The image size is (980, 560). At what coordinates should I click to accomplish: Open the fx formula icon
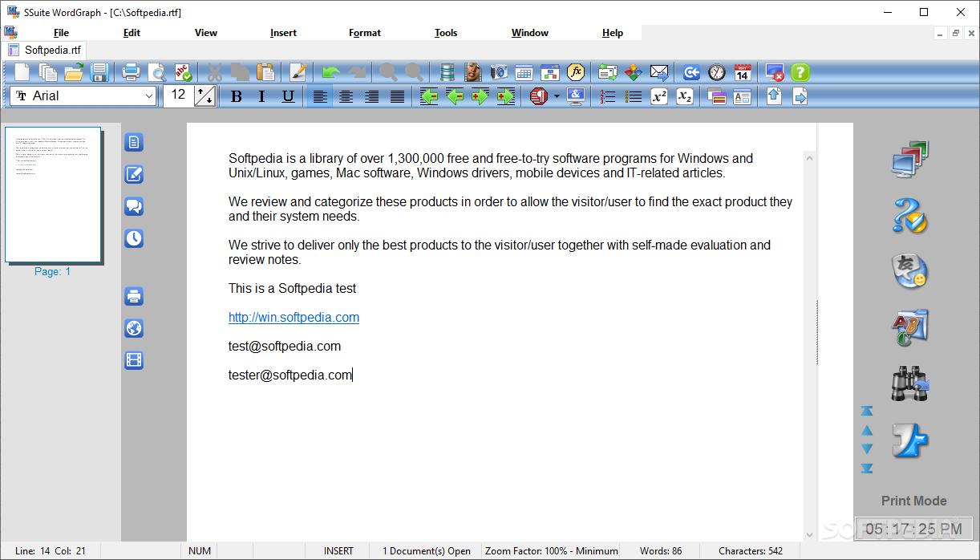576,72
